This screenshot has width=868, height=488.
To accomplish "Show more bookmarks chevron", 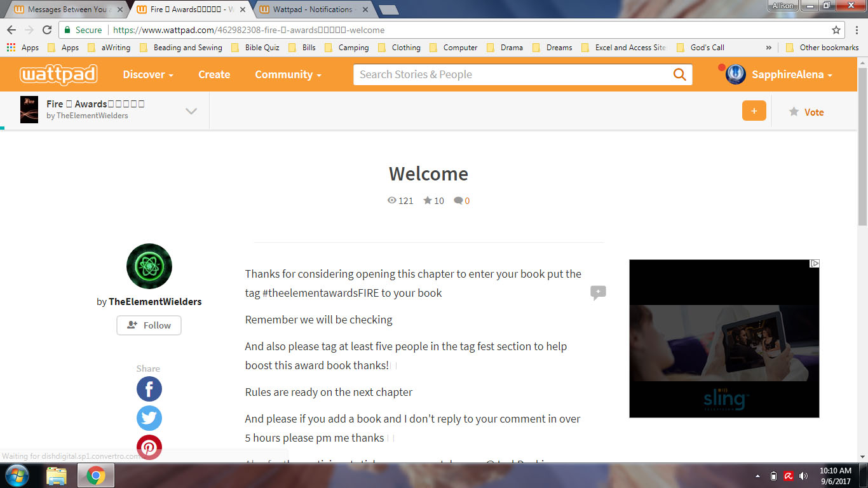I will [769, 48].
